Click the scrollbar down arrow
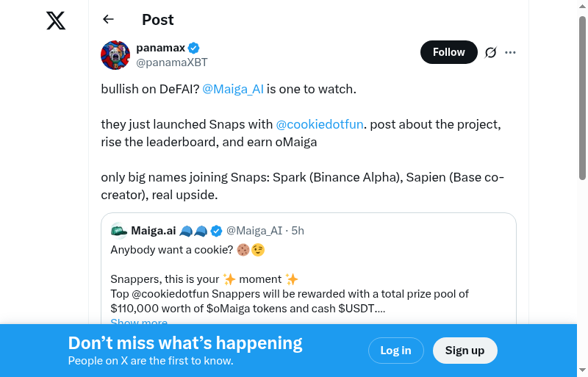 [x=582, y=370]
